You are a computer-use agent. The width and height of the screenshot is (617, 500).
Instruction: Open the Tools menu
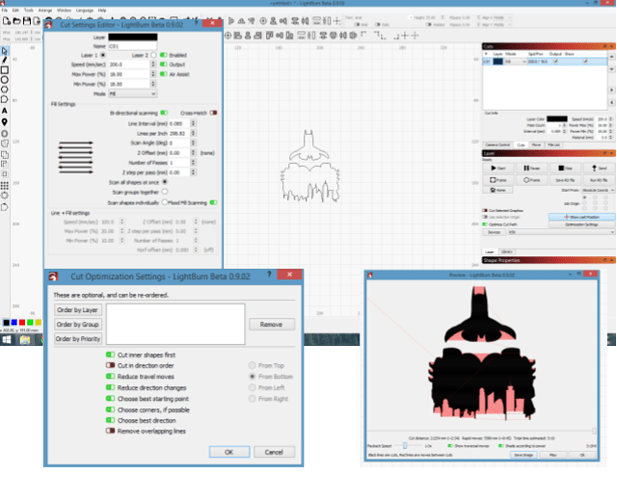(x=29, y=10)
